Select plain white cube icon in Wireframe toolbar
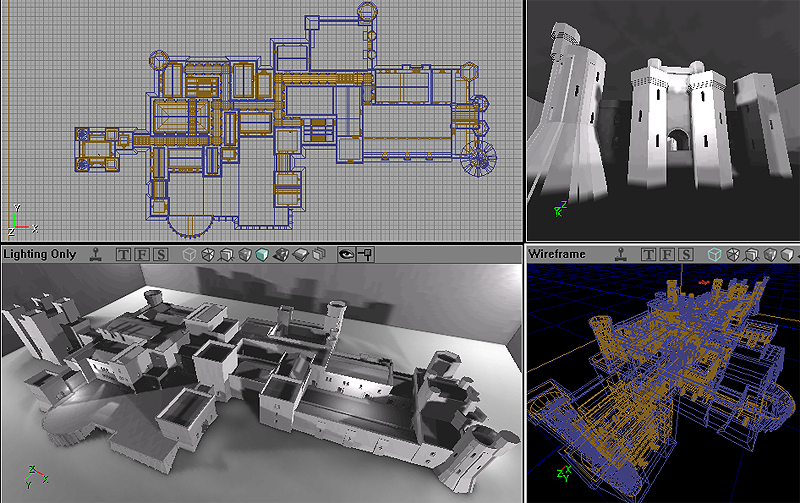The image size is (800, 503). pos(788,254)
